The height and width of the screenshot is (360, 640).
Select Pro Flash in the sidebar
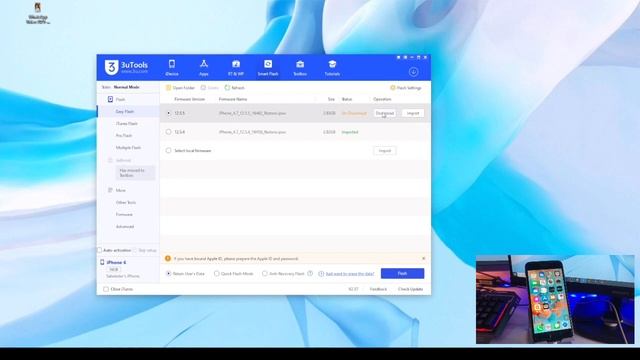[124, 136]
